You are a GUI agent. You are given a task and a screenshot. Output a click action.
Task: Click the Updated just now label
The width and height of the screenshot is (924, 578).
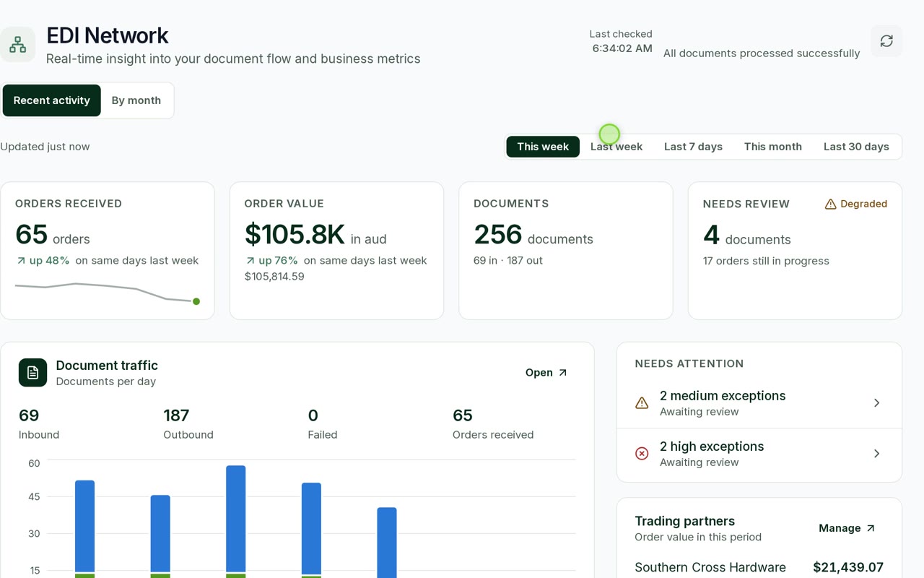[x=45, y=147]
